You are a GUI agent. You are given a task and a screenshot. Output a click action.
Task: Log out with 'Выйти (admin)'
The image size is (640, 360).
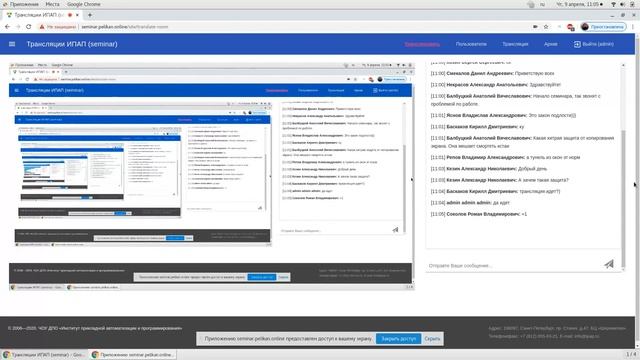click(x=594, y=44)
